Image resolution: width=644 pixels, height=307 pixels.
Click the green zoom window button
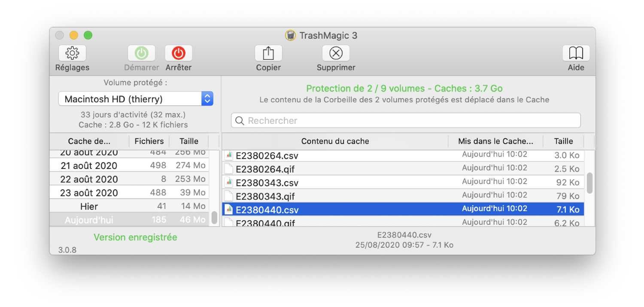coord(88,35)
